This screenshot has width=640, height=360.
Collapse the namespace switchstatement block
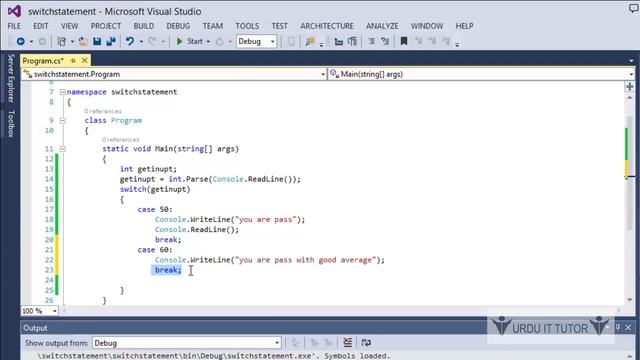tap(62, 92)
